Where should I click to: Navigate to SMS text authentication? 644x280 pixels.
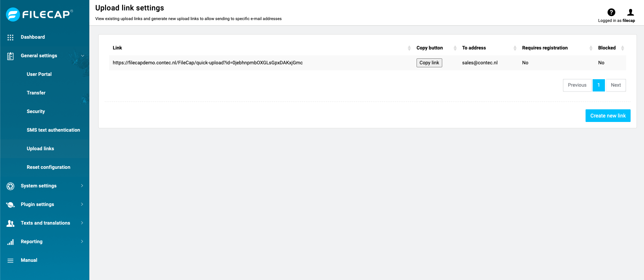tap(53, 130)
